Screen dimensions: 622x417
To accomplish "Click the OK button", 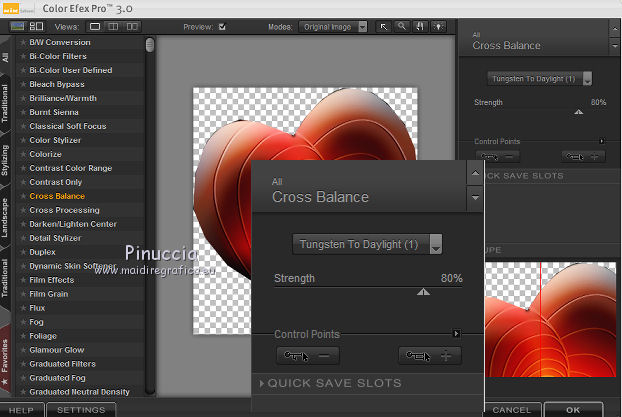I will 573,409.
